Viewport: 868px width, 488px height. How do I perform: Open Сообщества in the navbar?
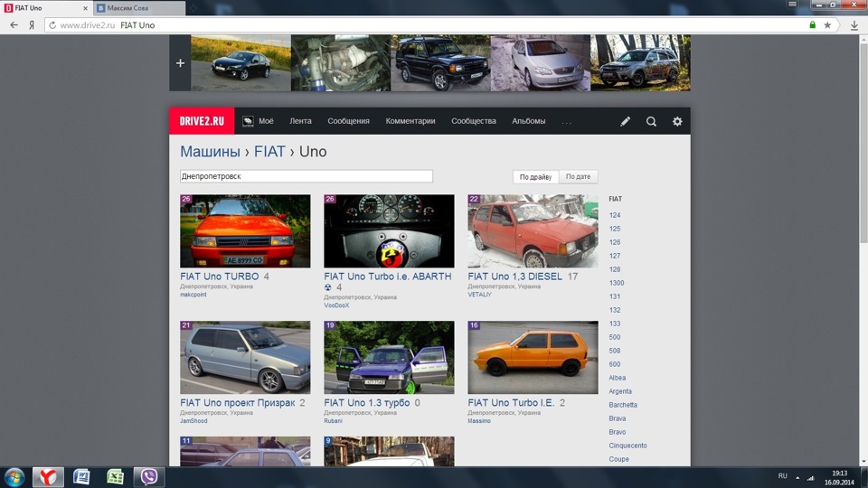(x=473, y=120)
